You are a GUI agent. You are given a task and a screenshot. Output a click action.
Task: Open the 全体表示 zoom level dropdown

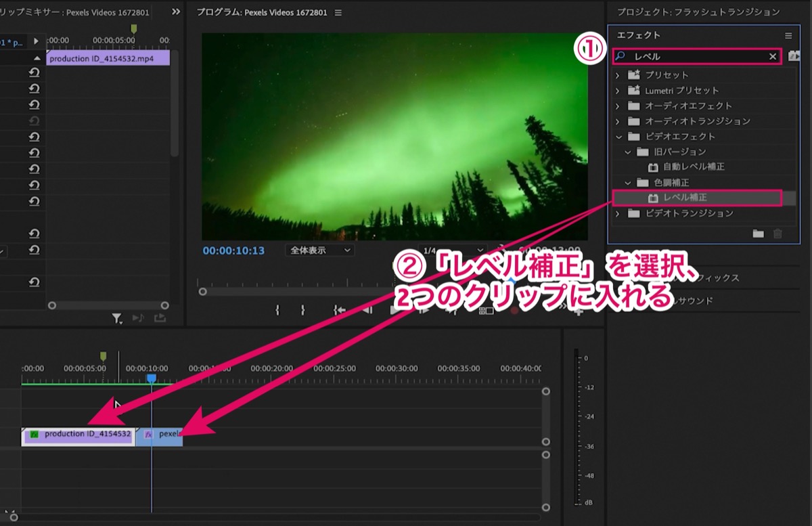(x=320, y=250)
